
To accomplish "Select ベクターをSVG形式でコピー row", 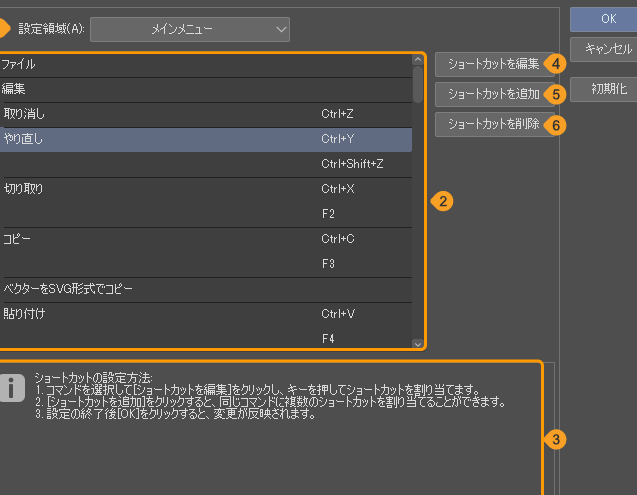I will coord(206,289).
